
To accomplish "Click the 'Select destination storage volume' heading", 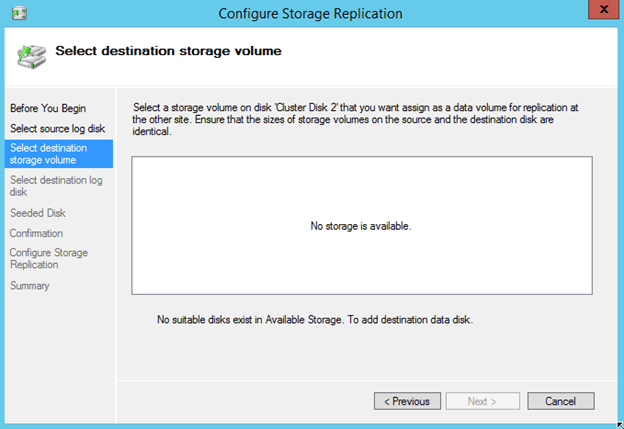I will click(168, 50).
